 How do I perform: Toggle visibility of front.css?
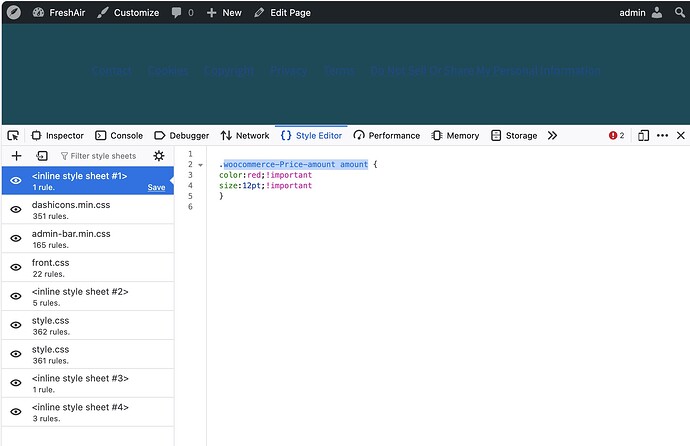(x=16, y=267)
